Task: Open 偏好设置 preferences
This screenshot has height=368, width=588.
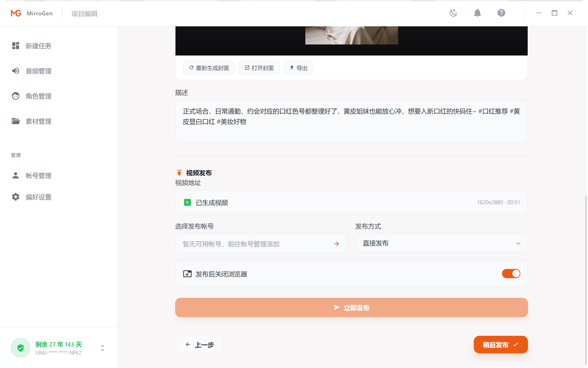Action: click(x=38, y=197)
